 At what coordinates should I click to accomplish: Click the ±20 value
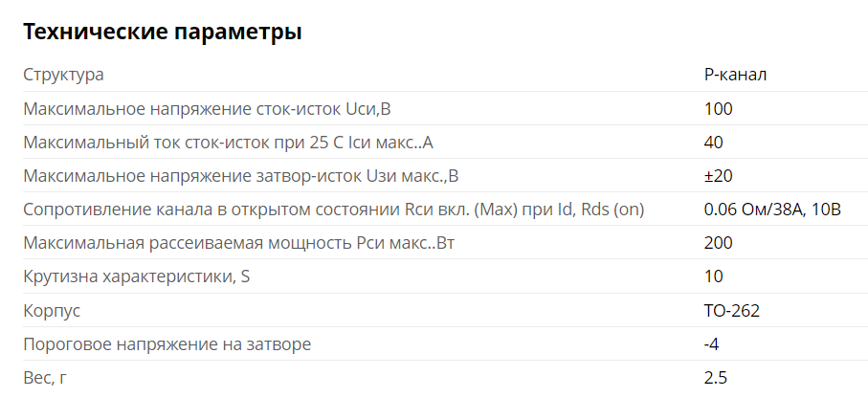click(718, 176)
